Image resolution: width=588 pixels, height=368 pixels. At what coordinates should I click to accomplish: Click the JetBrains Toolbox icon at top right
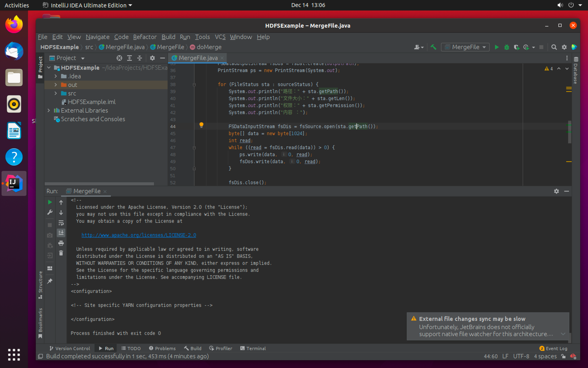coord(574,47)
